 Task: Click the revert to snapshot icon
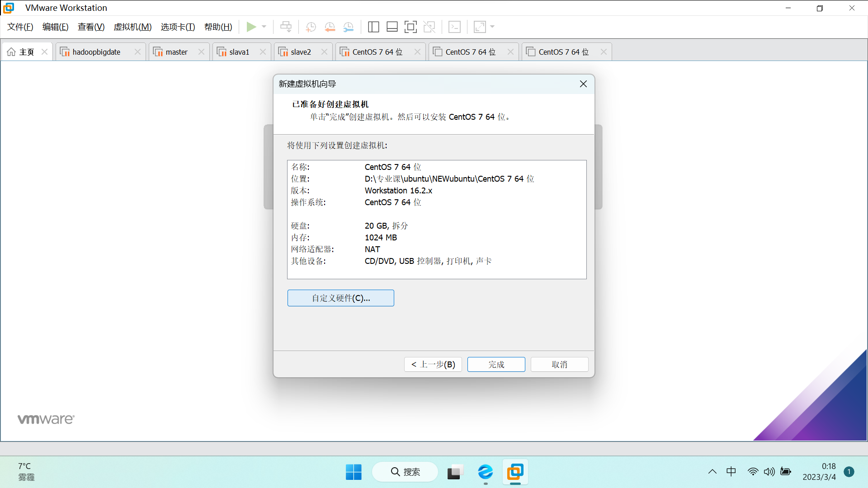click(330, 27)
